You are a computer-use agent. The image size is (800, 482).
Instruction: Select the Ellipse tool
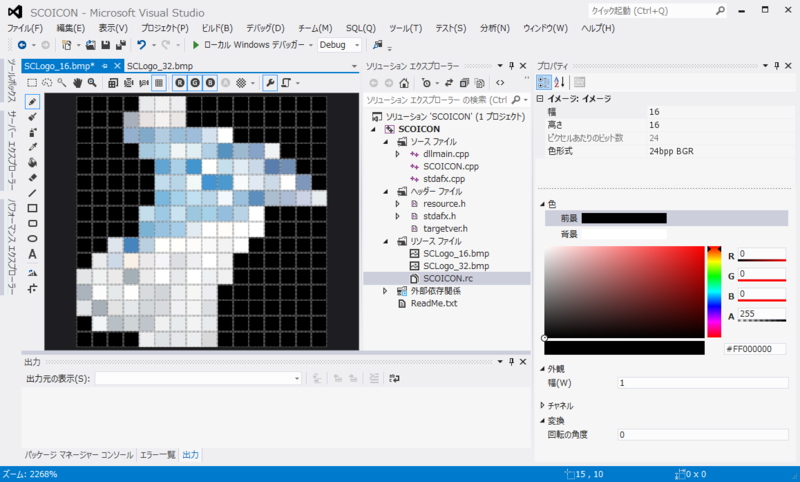coord(32,239)
